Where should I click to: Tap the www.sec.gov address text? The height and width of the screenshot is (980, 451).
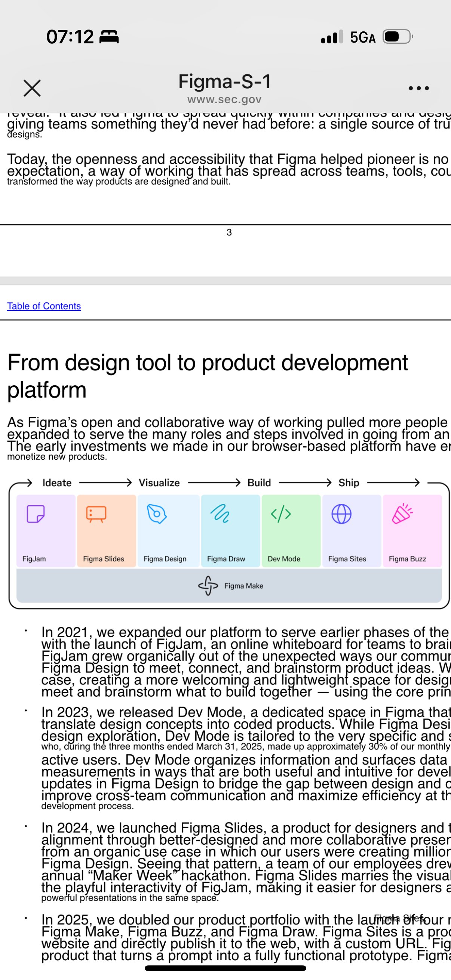(224, 100)
